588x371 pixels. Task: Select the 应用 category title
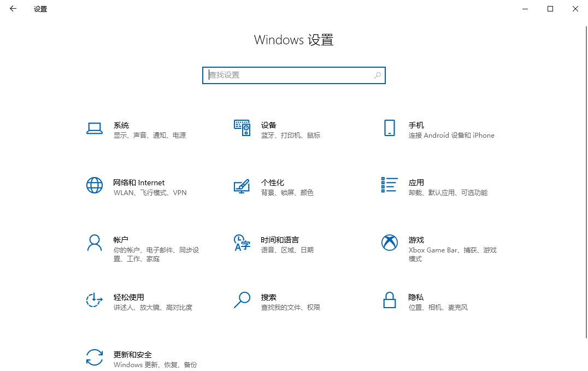click(x=416, y=182)
